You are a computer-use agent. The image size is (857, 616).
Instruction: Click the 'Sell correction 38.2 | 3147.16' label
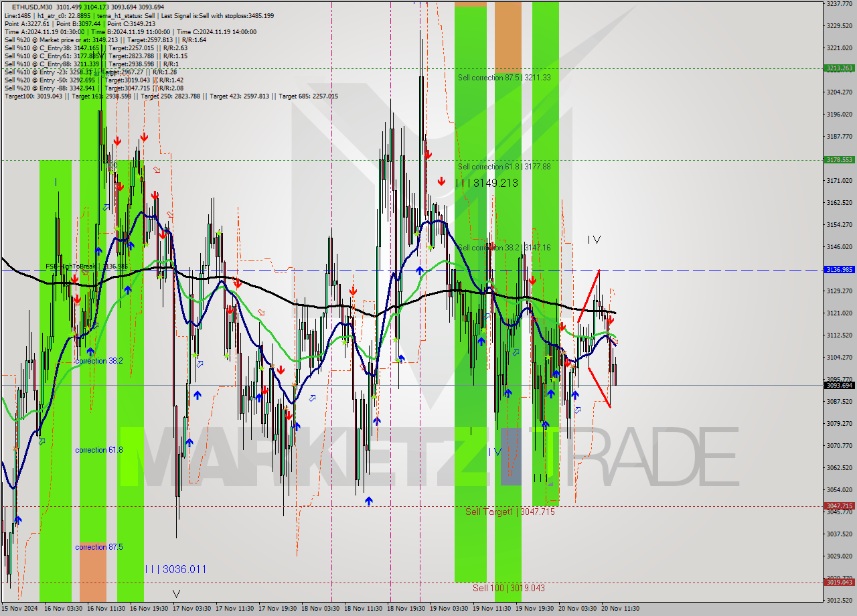pyautogui.click(x=504, y=248)
